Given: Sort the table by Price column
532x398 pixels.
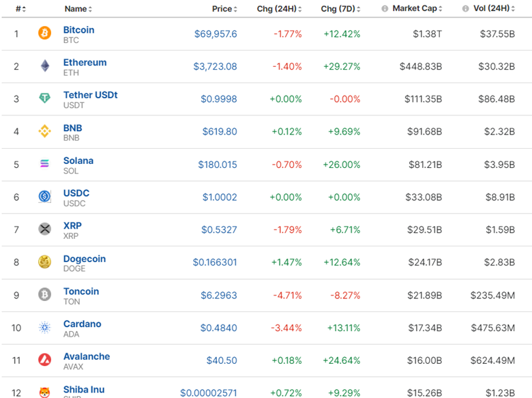Looking at the screenshot, I should coord(224,9).
